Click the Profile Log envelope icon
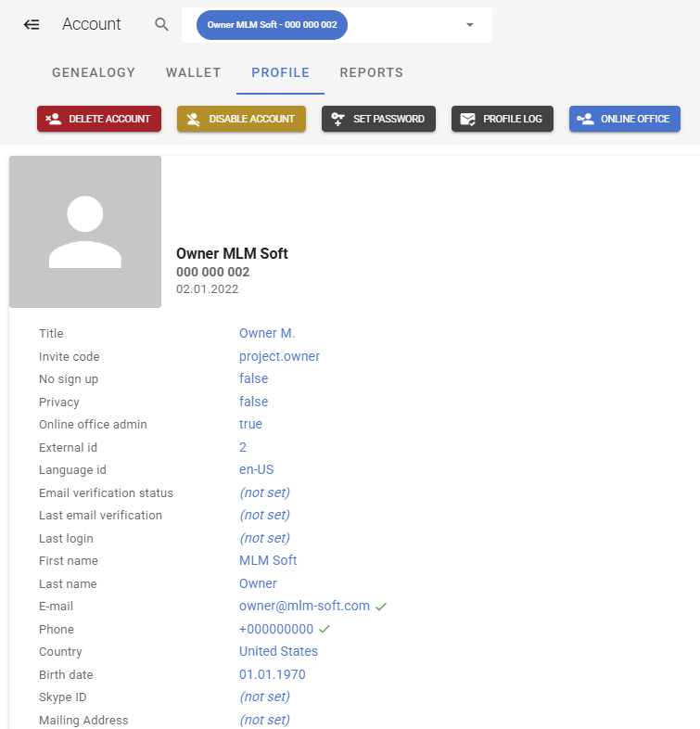The height and width of the screenshot is (729, 700). (468, 119)
